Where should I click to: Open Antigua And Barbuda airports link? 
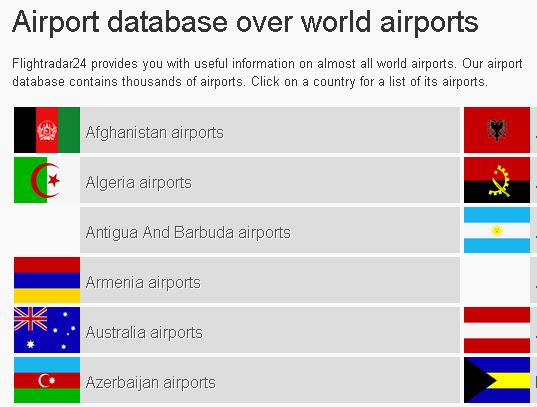pyautogui.click(x=188, y=233)
